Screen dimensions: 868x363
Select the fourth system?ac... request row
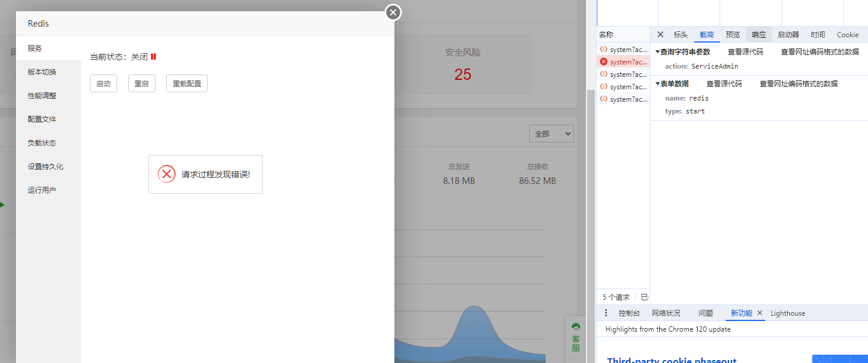point(623,87)
